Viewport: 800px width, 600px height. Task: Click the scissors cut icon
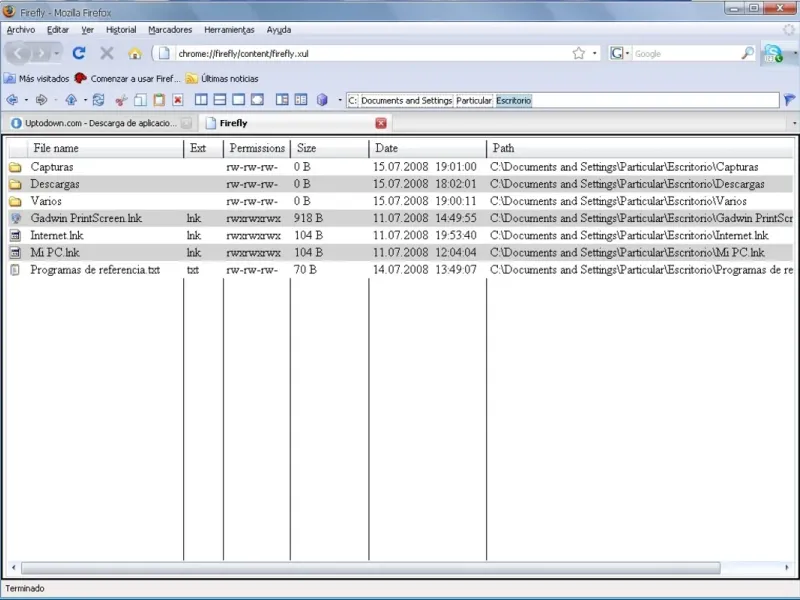point(121,100)
